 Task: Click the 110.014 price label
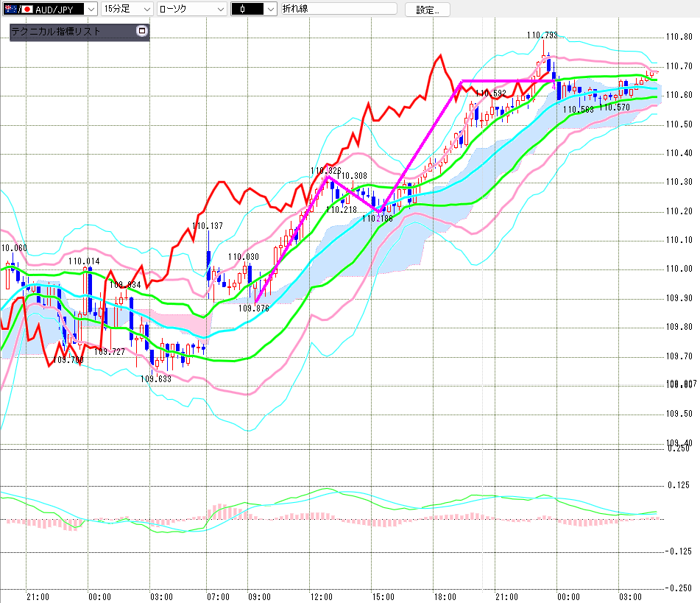coord(84,261)
